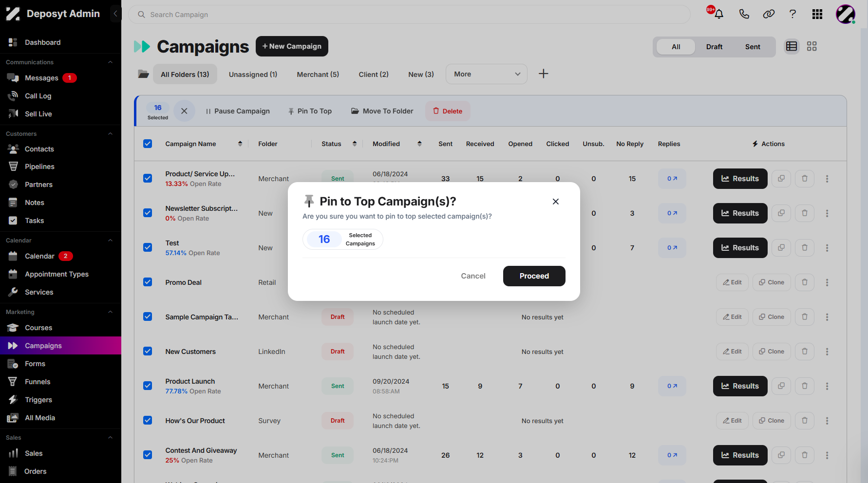This screenshot has width=868, height=483.
Task: Select the Merchant (5) folder tab
Action: [x=318, y=74]
